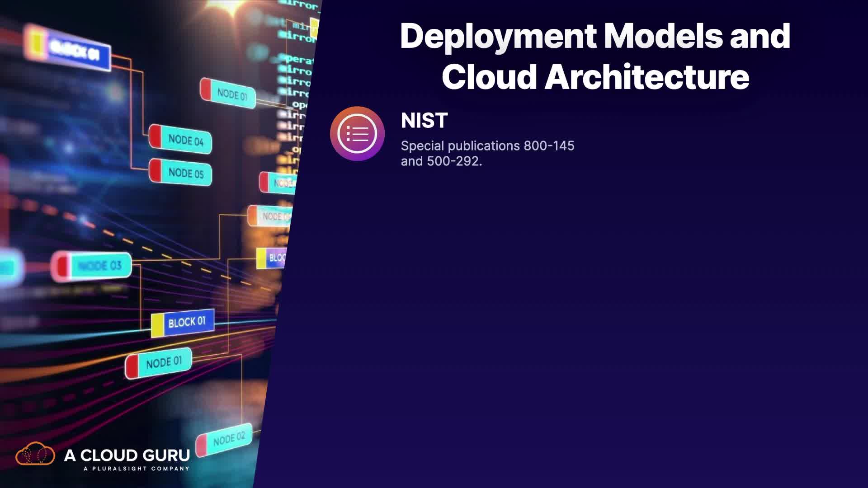Click the Cloud Architecture title line
Screen dimensions: 868x488
tap(595, 77)
